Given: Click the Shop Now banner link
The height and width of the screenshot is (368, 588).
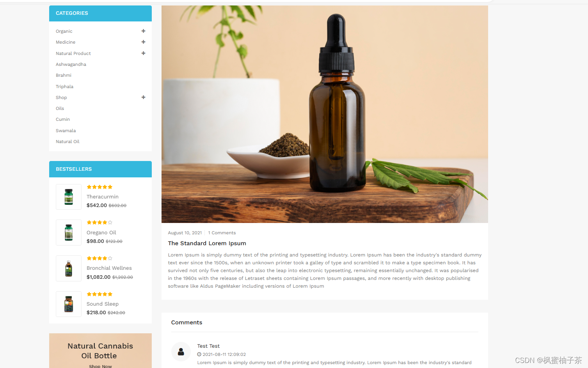Looking at the screenshot, I should pyautogui.click(x=100, y=366).
